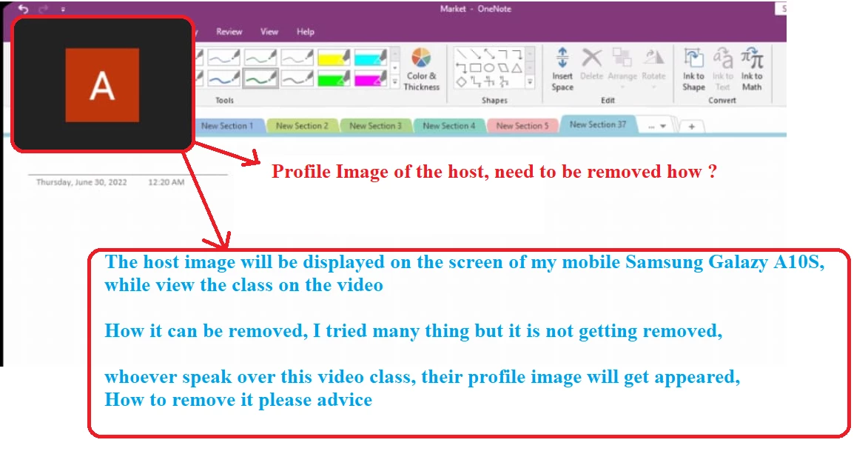
Task: Open Color & Thickness settings
Action: (421, 70)
